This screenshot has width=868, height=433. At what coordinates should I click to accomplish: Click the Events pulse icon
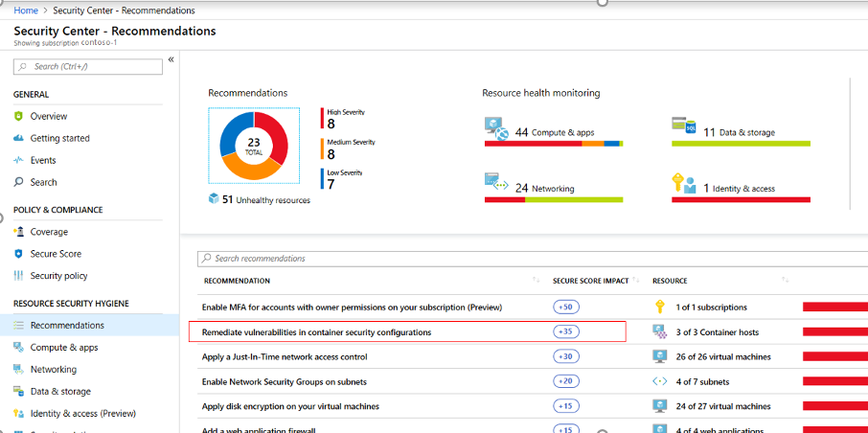tap(18, 161)
